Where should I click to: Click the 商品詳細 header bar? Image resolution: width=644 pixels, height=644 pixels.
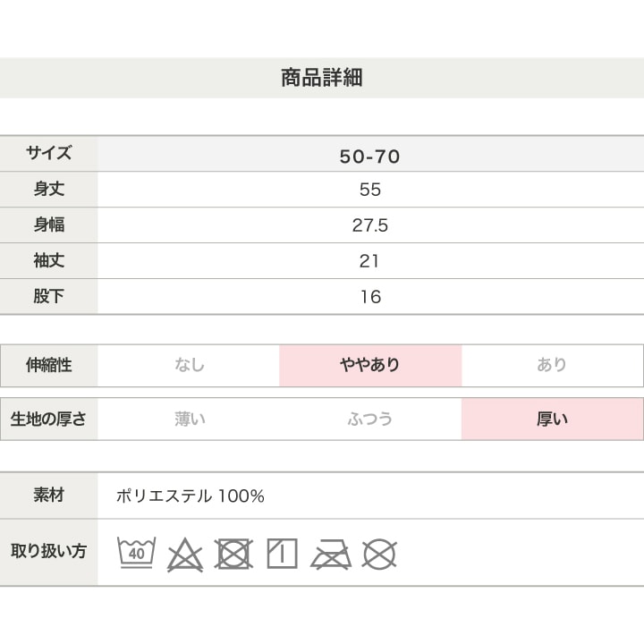tap(322, 78)
